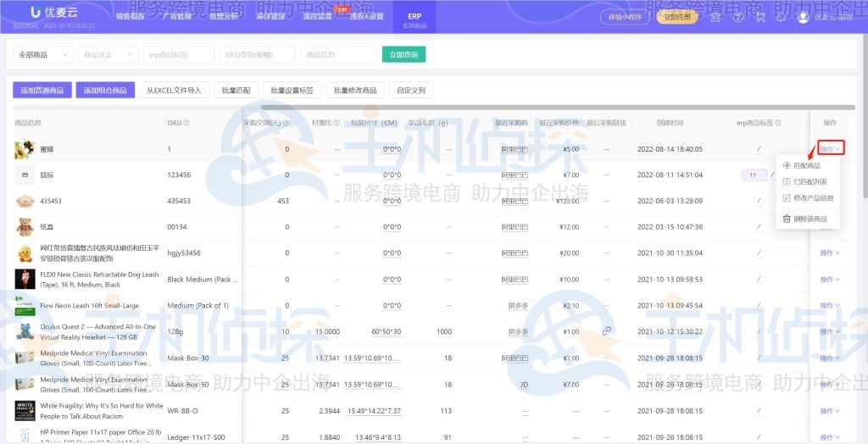Focus the erp商品标签 filter field

[x=178, y=55]
